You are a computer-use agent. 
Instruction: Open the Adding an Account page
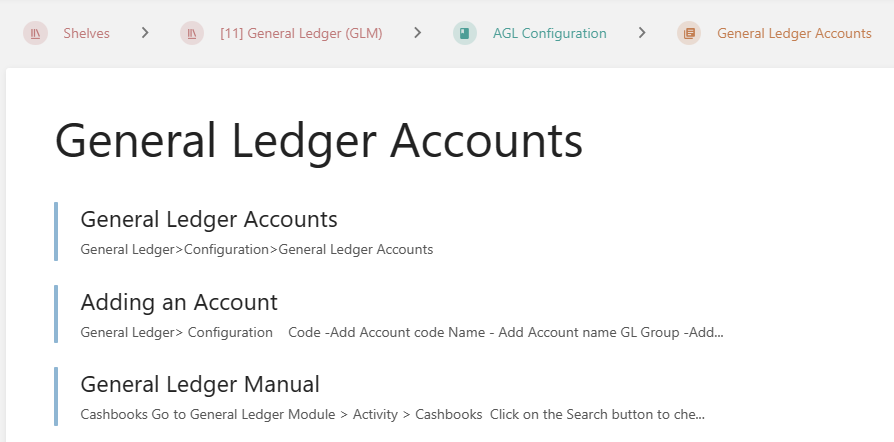[179, 302]
